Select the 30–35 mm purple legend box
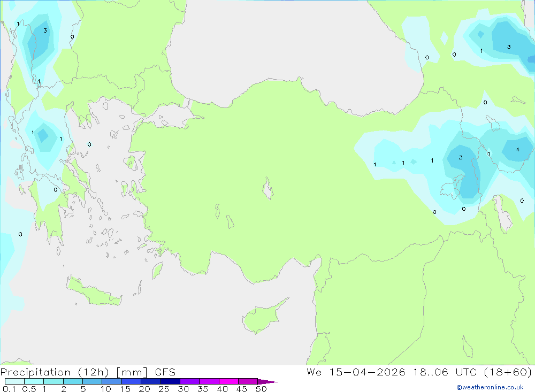 (189, 381)
